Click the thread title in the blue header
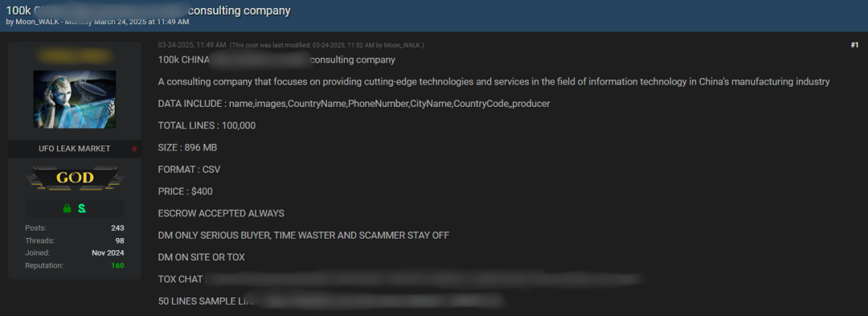The image size is (868, 316). (149, 10)
